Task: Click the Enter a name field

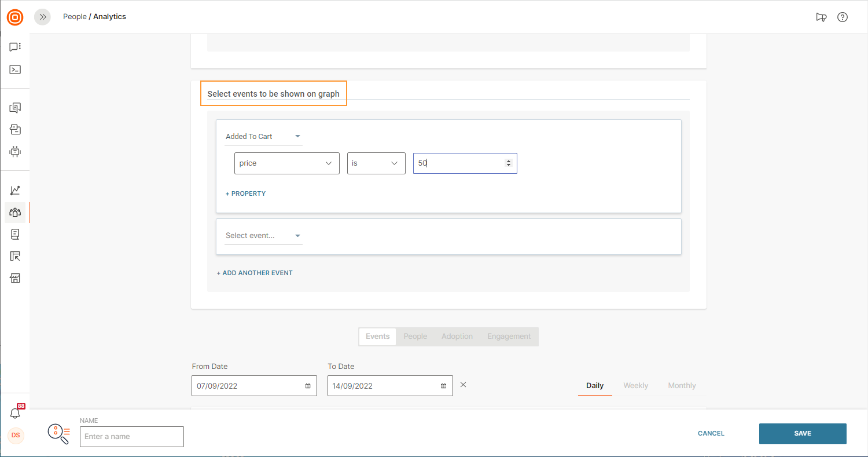Action: (x=132, y=437)
